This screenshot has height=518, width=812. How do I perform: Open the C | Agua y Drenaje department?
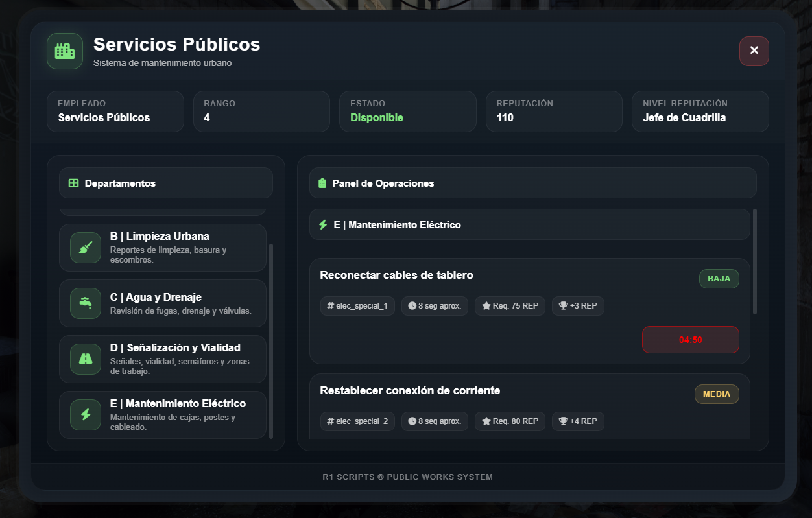pyautogui.click(x=163, y=303)
